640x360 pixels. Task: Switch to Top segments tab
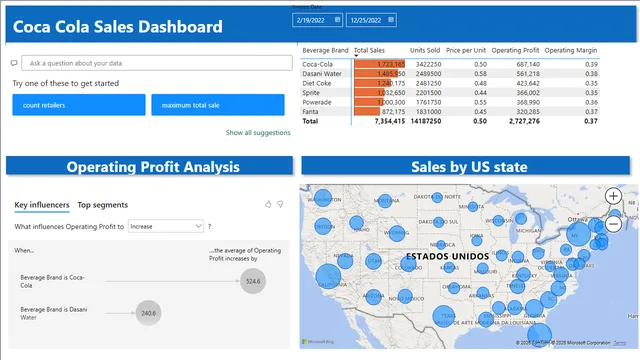pos(103,205)
